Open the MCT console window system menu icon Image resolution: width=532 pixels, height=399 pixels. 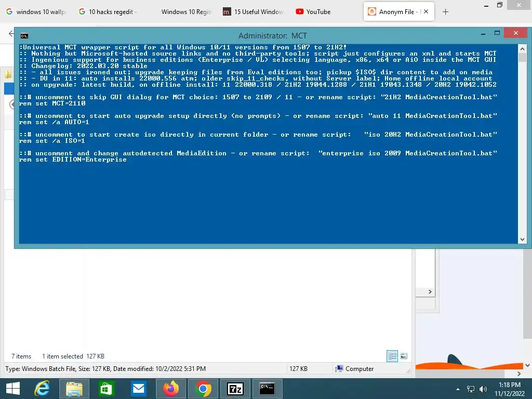point(24,36)
